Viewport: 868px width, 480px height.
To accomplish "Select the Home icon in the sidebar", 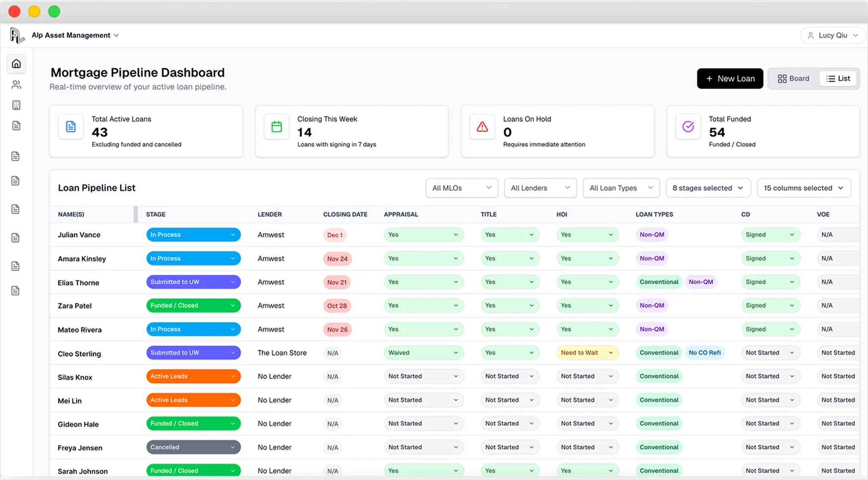I will [x=16, y=64].
